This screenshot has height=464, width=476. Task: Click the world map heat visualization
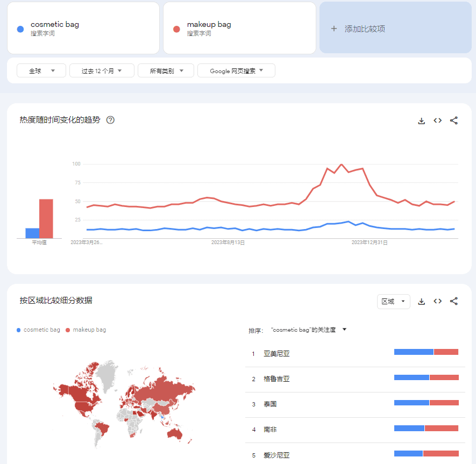(124, 403)
